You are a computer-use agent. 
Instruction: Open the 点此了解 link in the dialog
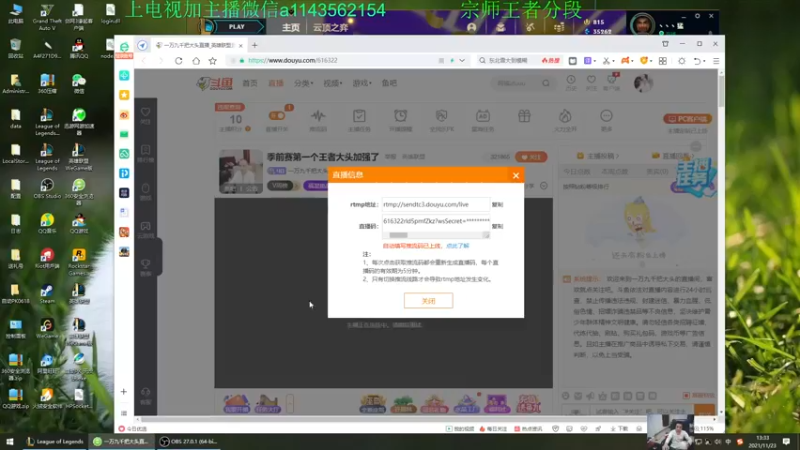[458, 246]
